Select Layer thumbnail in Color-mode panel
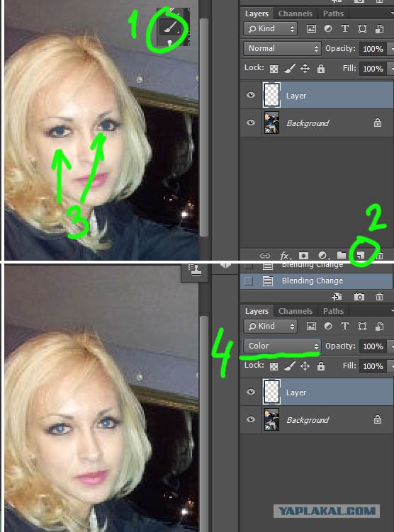Viewport: 394px width, 532px height. point(271,392)
